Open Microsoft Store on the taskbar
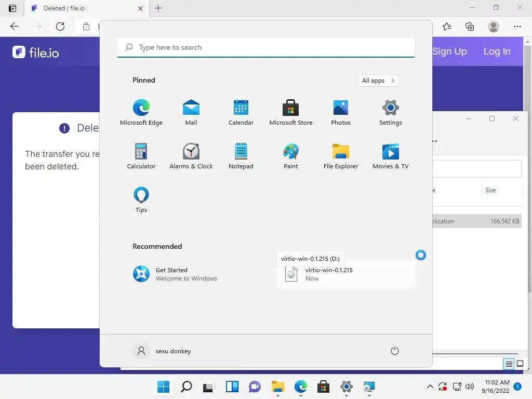The image size is (532, 399). (323, 387)
